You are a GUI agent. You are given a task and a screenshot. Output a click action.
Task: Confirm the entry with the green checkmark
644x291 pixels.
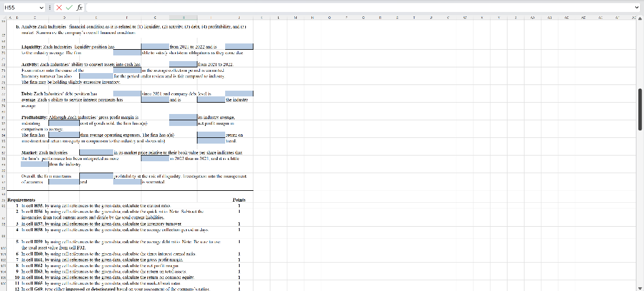68,8
